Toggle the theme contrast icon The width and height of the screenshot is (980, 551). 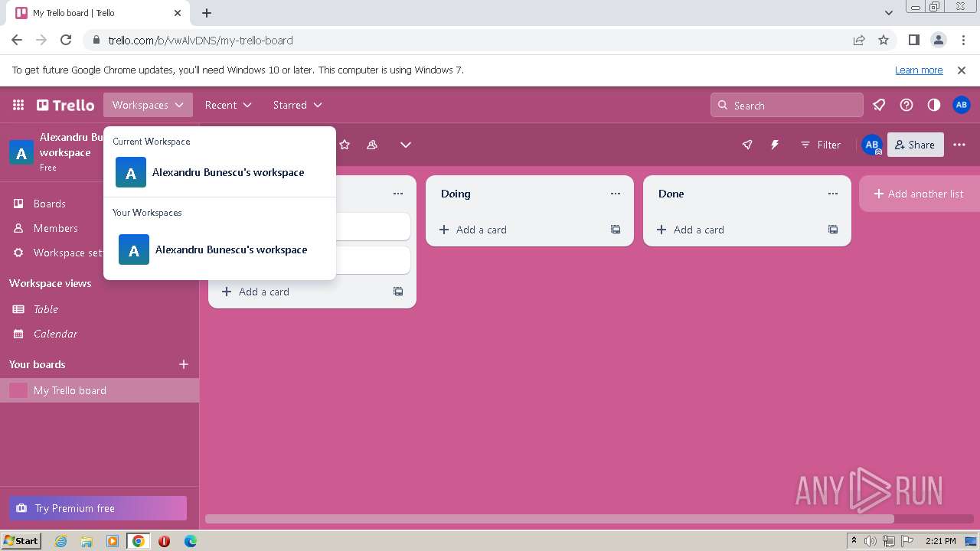934,105
